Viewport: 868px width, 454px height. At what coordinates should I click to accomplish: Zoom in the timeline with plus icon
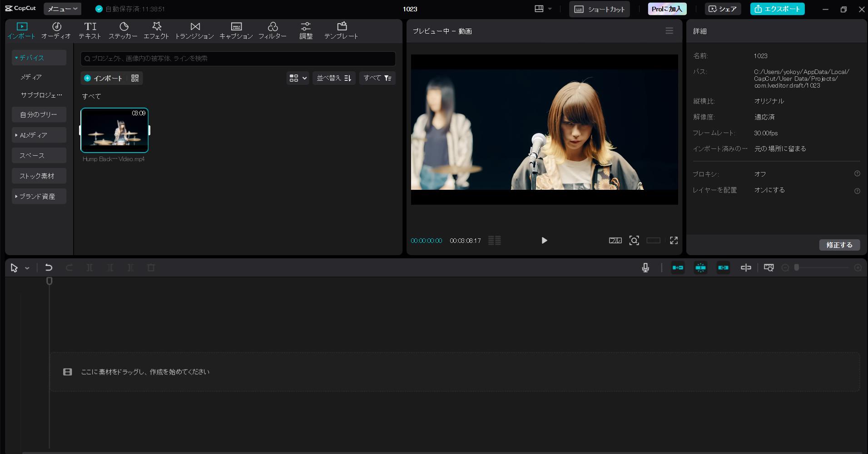point(858,268)
